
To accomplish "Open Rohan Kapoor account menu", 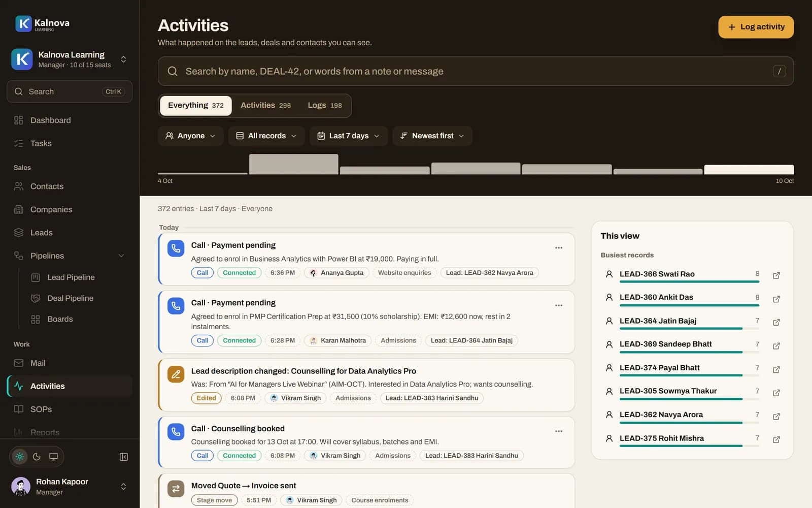I will (x=70, y=487).
